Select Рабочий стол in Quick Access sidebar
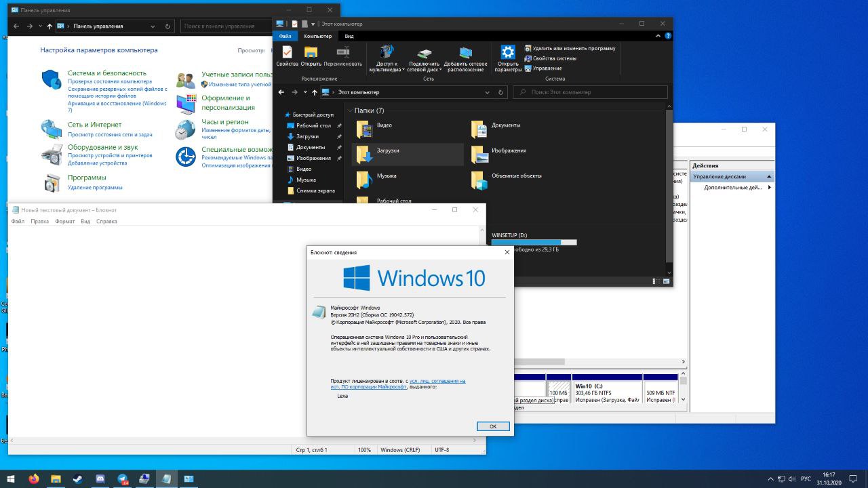The image size is (868, 488). (x=313, y=125)
